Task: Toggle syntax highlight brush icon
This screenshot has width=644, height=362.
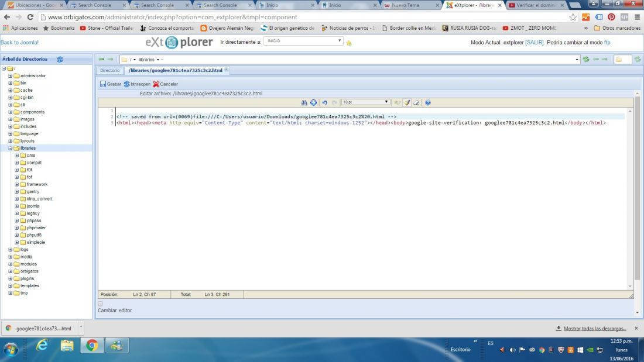Action: 407,102
